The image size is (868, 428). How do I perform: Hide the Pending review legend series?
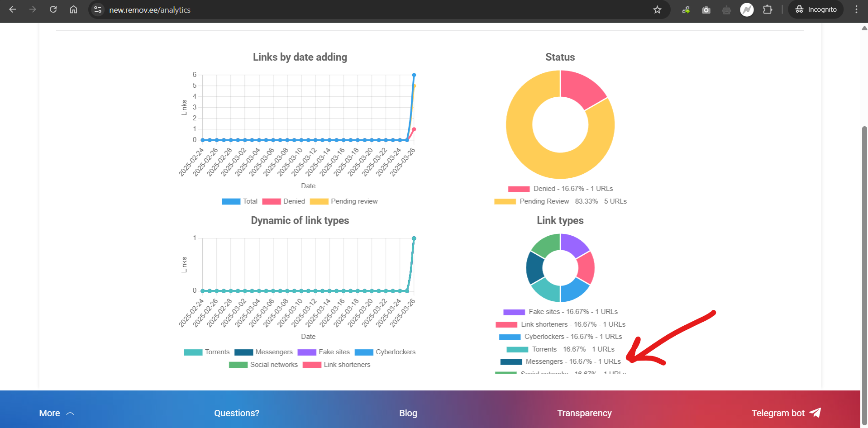(x=344, y=201)
